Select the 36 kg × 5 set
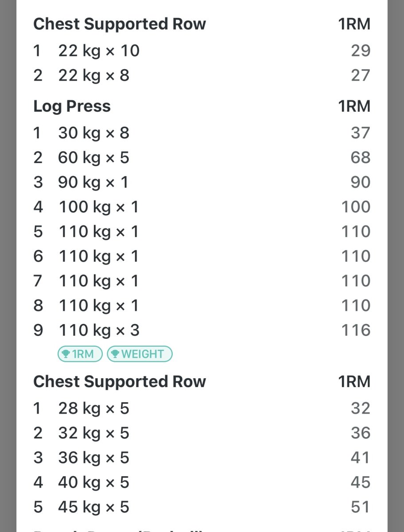This screenshot has width=404, height=532. click(93, 458)
